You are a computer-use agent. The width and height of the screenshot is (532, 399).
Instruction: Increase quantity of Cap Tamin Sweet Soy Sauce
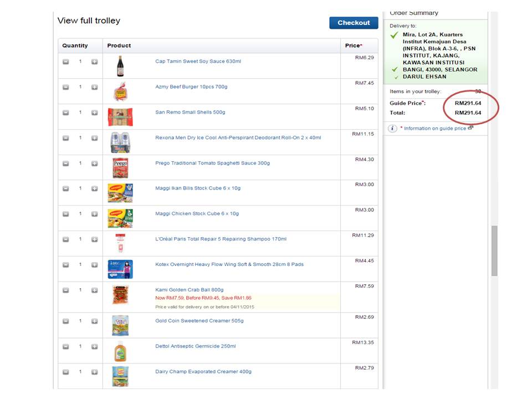(x=94, y=62)
